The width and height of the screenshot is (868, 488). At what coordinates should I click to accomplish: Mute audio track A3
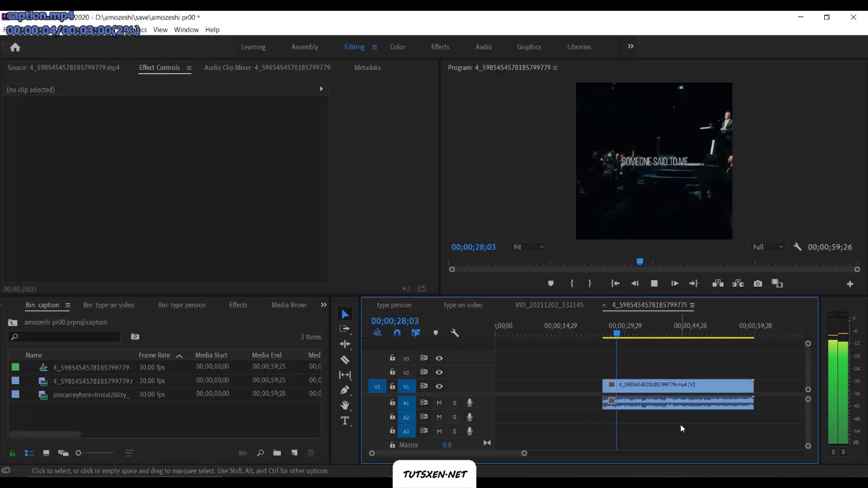point(438,431)
